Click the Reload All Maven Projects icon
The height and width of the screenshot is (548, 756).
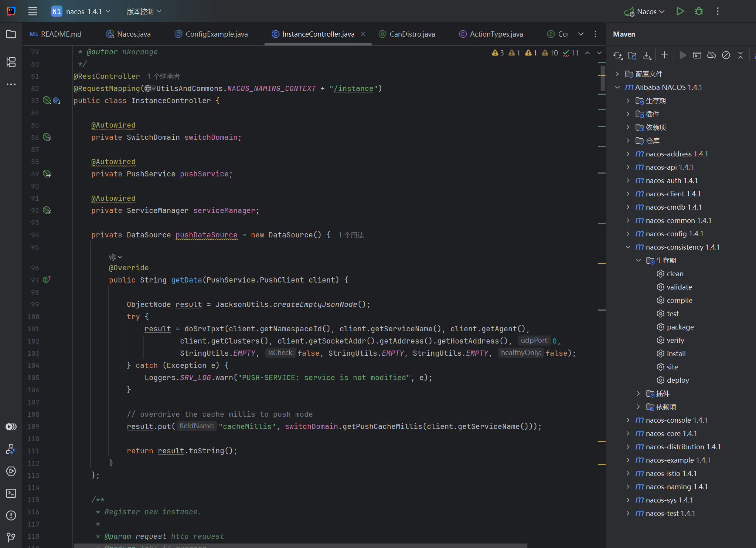[617, 55]
